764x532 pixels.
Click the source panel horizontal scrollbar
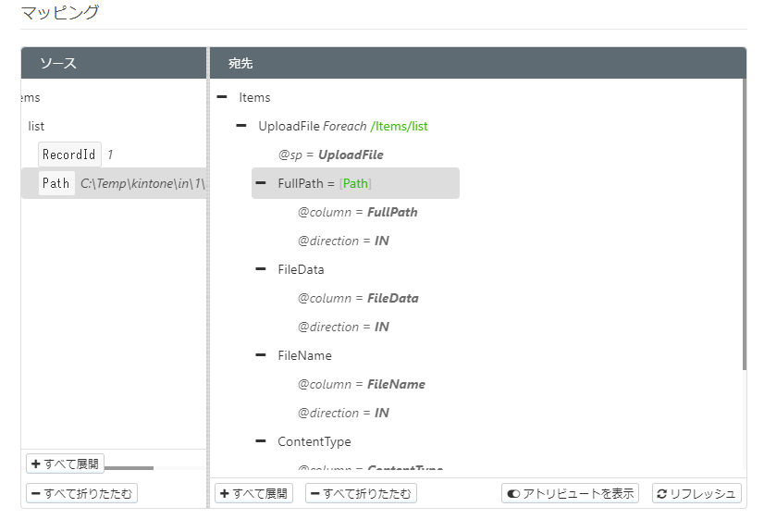[x=120, y=468]
